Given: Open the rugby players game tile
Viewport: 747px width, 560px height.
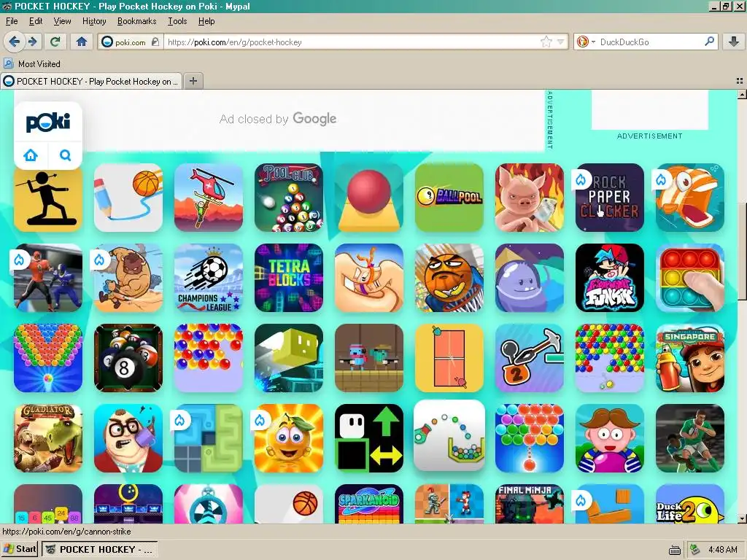Looking at the screenshot, I should 690,438.
